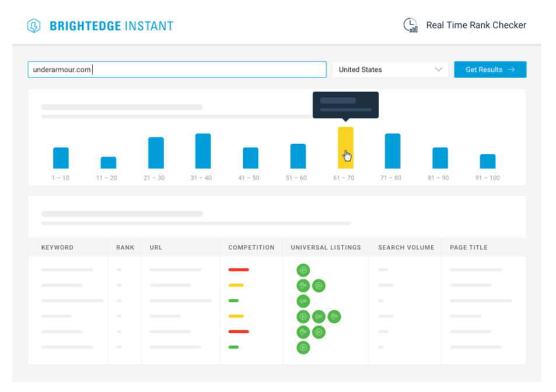Click the checkmark listing icon in fourth table row
556x392 pixels.
coord(319,317)
